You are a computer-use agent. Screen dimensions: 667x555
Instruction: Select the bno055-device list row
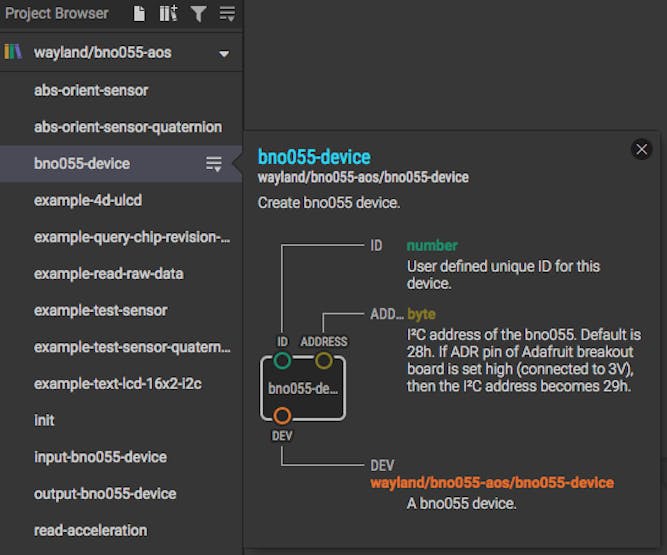click(x=121, y=164)
